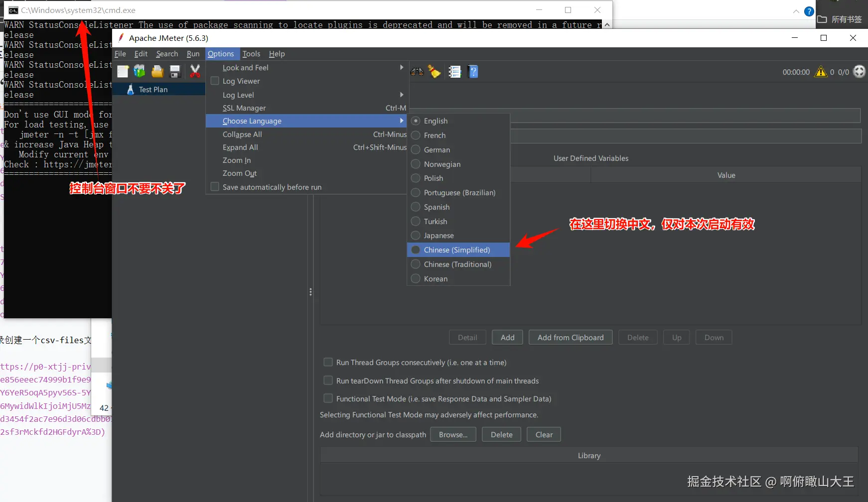Click the Add variable button
This screenshot has height=502, width=868.
(507, 338)
